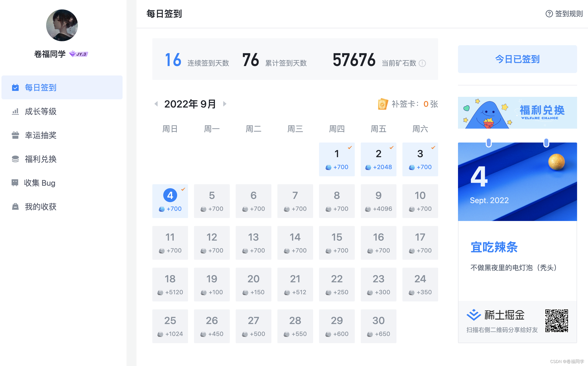Select day 18 cell with +5120 reward

[x=170, y=285]
